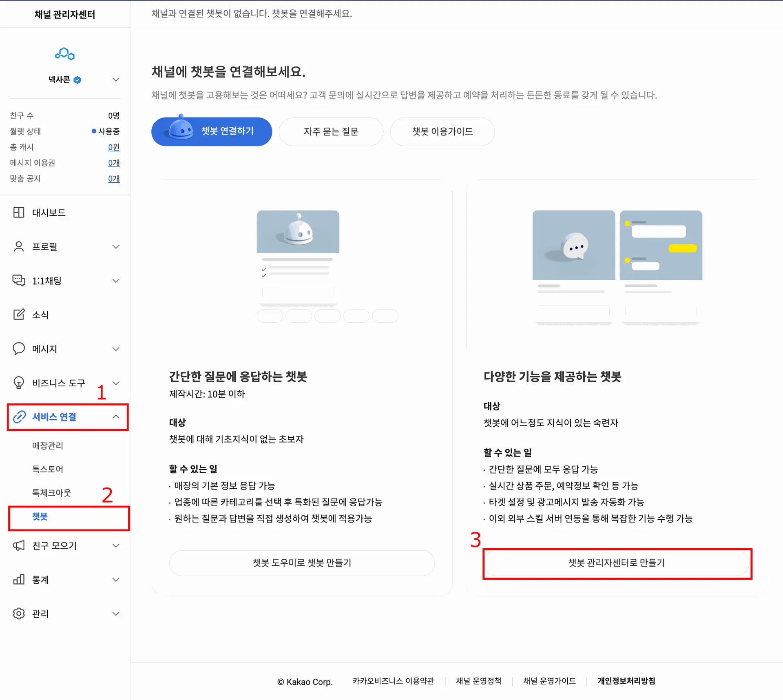
Task: Click the 대시보드 grid icon
Action: [x=19, y=213]
